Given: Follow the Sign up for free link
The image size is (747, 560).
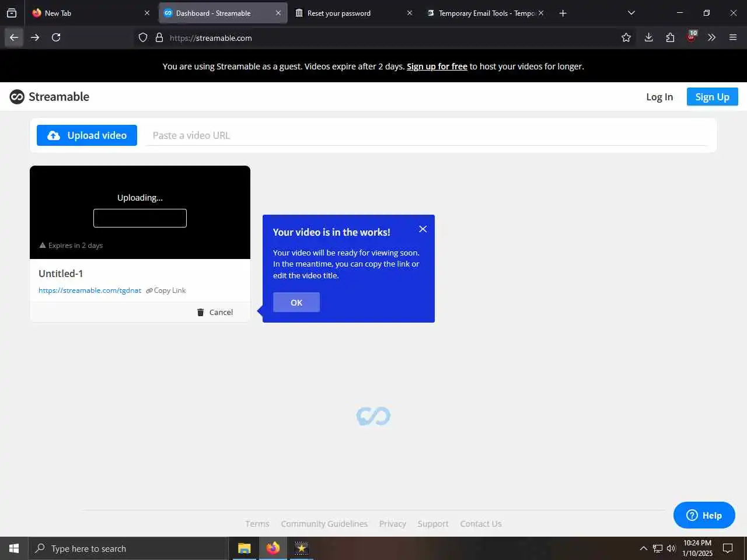Looking at the screenshot, I should click(x=437, y=66).
